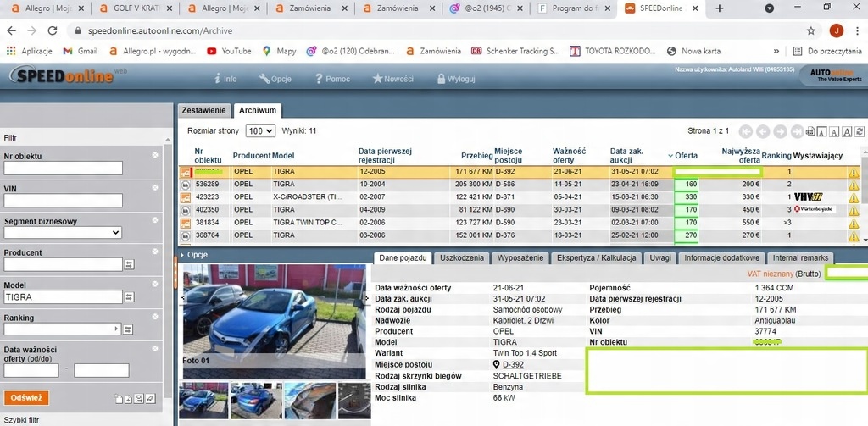Image resolution: width=868 pixels, height=426 pixels.
Task: Click inside the Nr obiektu input field
Action: 63,169
